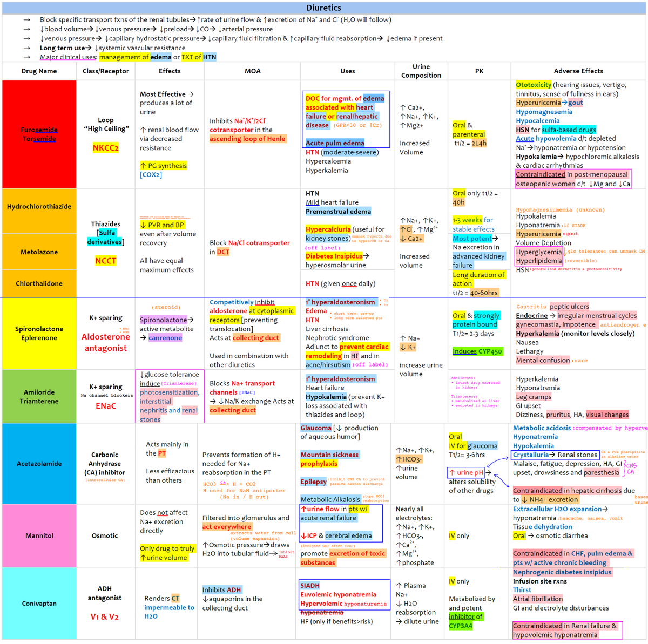
Task: Click the 'Metabolic Alkalosis' use
Action: click(330, 499)
